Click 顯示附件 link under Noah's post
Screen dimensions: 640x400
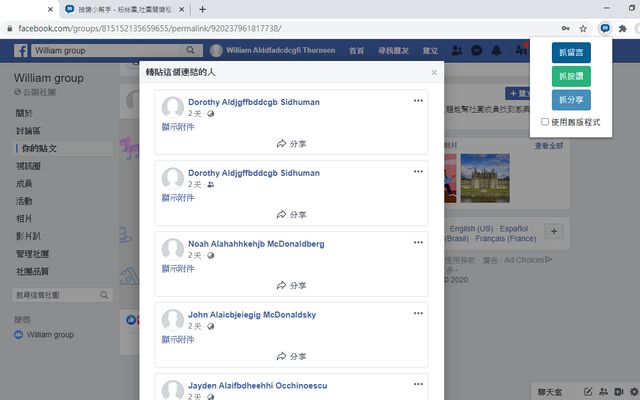(178, 269)
